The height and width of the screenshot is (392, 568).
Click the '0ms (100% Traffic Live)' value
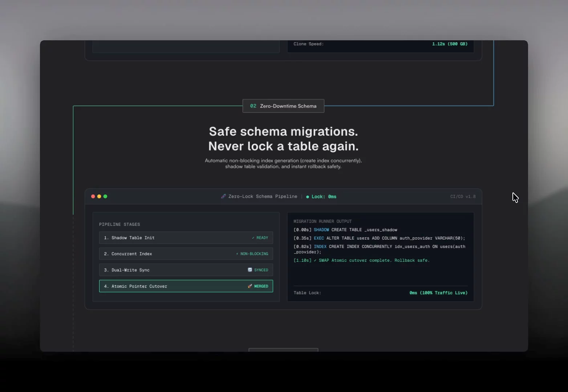pyautogui.click(x=438, y=293)
